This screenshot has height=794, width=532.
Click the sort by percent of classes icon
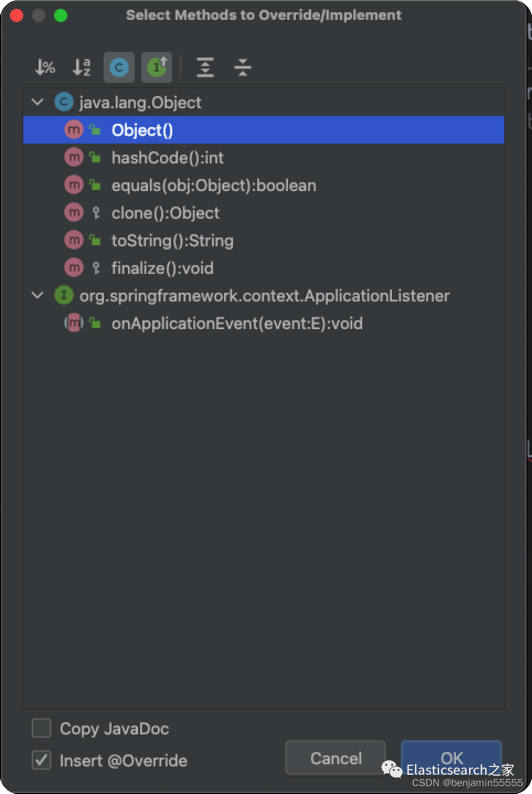point(45,67)
